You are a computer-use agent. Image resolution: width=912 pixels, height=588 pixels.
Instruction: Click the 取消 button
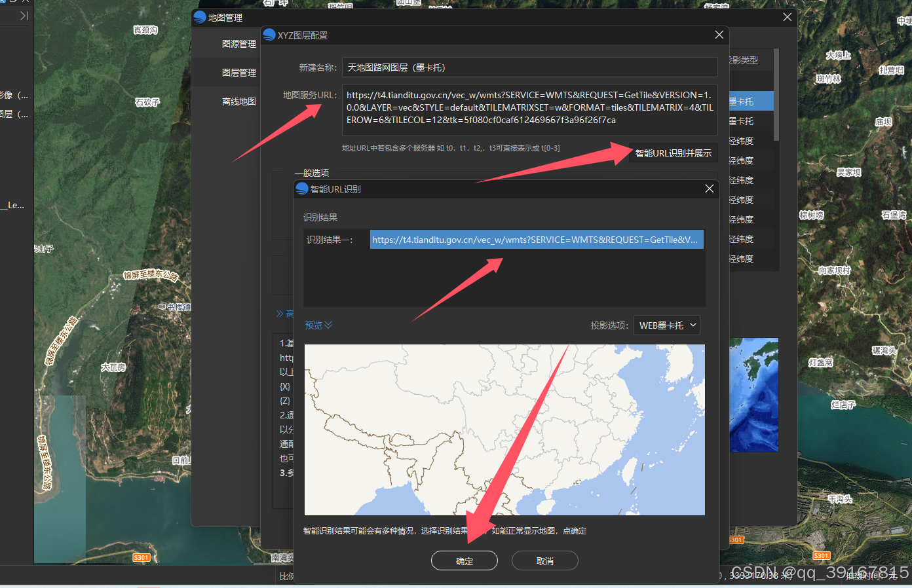545,561
